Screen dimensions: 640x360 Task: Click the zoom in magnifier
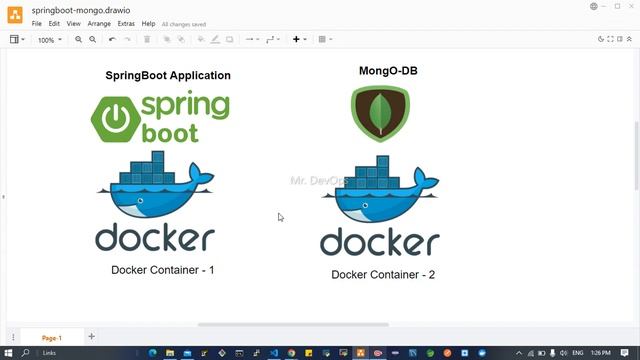pyautogui.click(x=78, y=39)
